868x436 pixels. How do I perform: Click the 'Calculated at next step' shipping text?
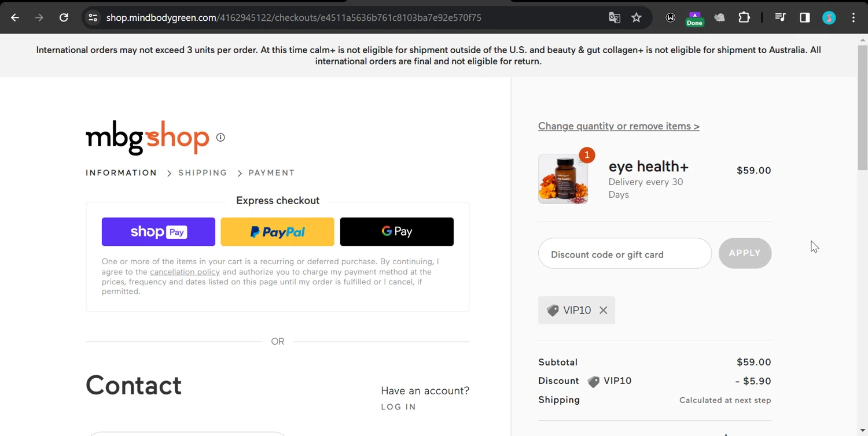[725, 400]
